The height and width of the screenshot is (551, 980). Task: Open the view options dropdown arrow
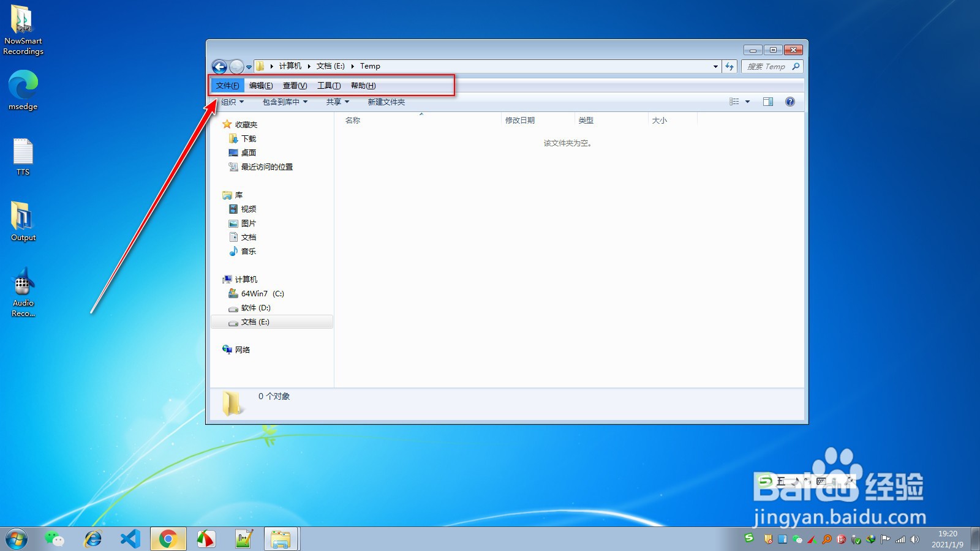pyautogui.click(x=747, y=102)
